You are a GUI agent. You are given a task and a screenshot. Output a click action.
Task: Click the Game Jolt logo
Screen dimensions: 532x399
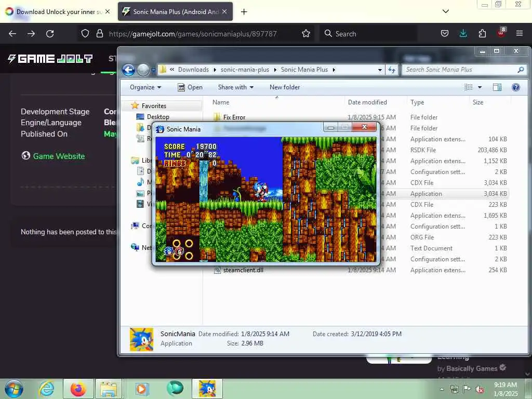pyautogui.click(x=50, y=59)
